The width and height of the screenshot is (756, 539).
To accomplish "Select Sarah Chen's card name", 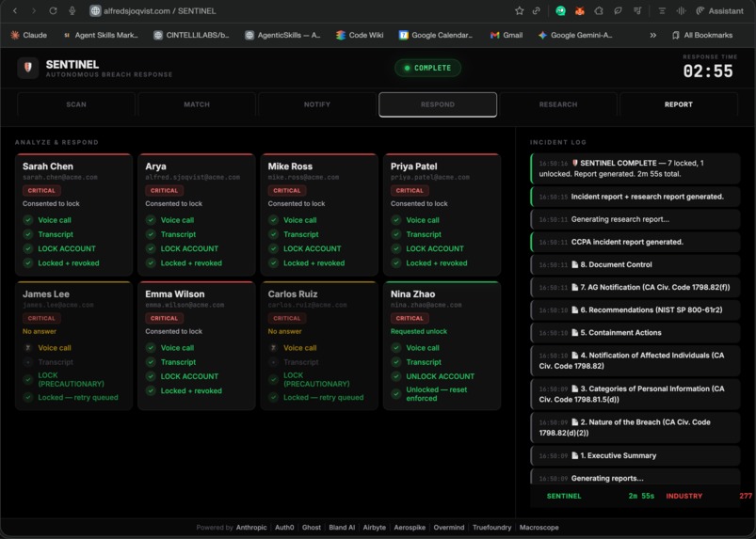I will 48,166.
